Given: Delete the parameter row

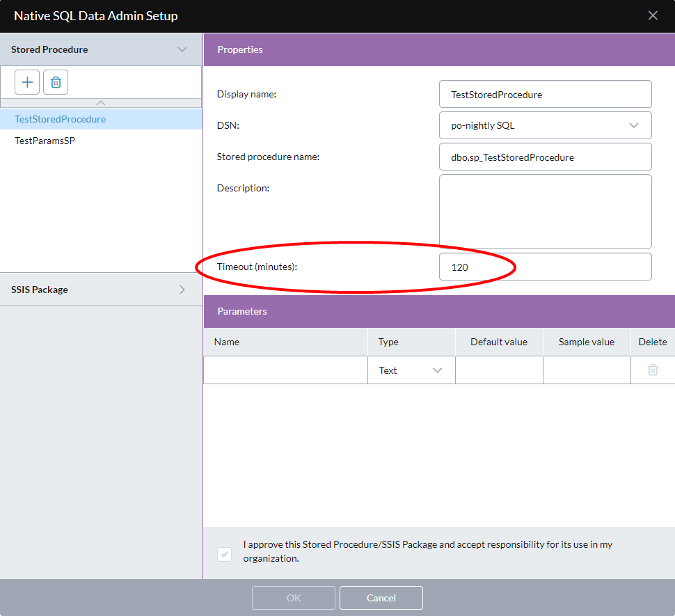Looking at the screenshot, I should tap(653, 370).
